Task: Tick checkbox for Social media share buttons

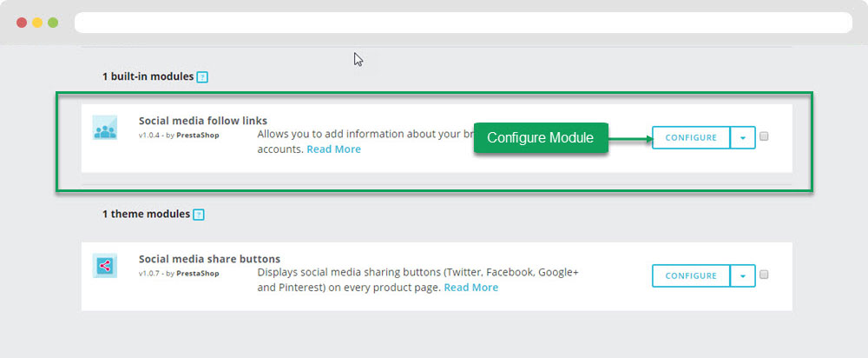Action: 764,275
